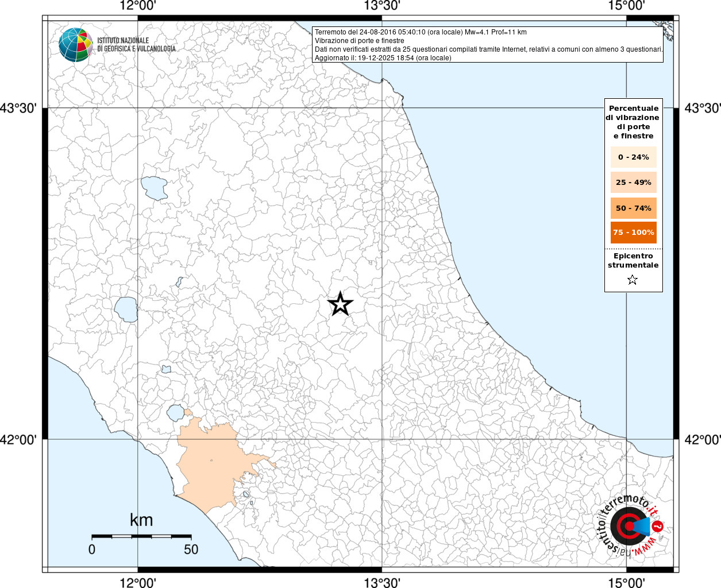The width and height of the screenshot is (721, 588).
Task: Click the left 43°30' latitude label
Action: (x=18, y=108)
